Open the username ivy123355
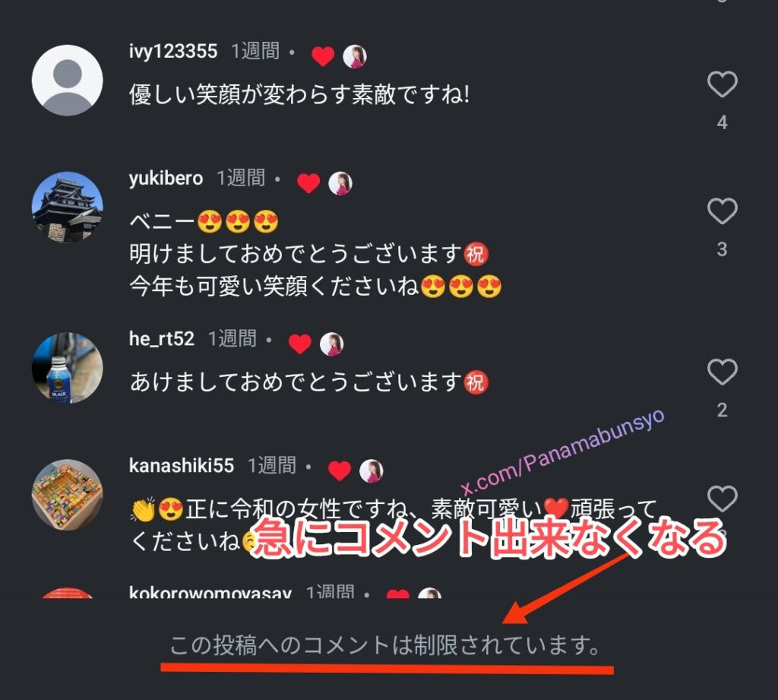The width and height of the screenshot is (778, 700). click(x=173, y=51)
